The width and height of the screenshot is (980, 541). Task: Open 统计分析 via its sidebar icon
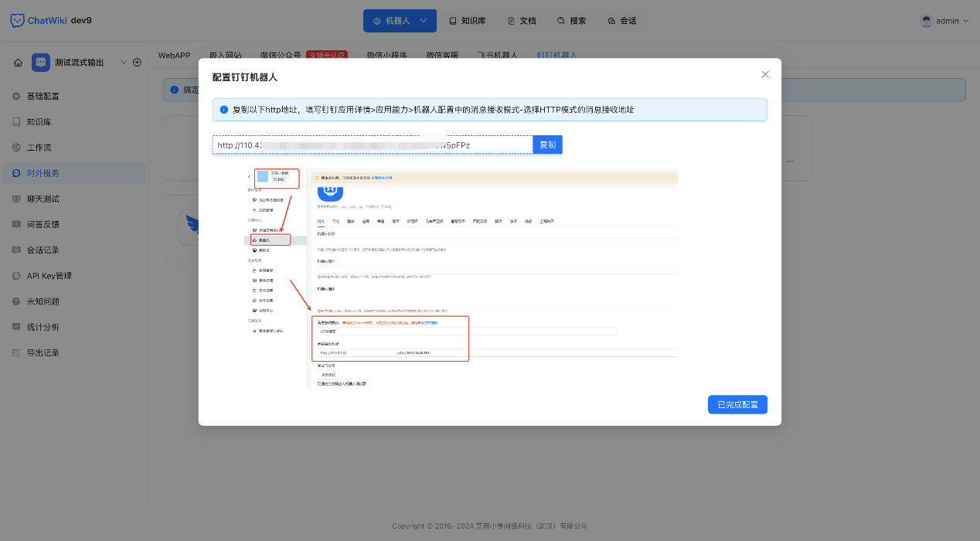(x=16, y=327)
